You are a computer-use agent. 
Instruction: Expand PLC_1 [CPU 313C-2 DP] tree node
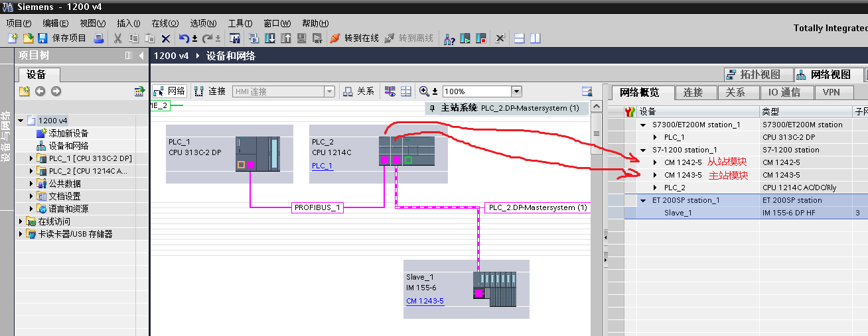(32, 158)
